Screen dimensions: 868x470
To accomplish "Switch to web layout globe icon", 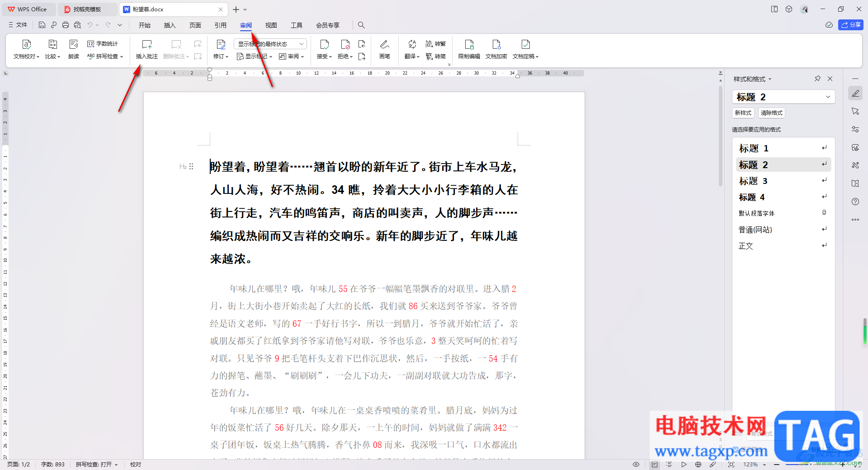I will pyautogui.click(x=698, y=465).
